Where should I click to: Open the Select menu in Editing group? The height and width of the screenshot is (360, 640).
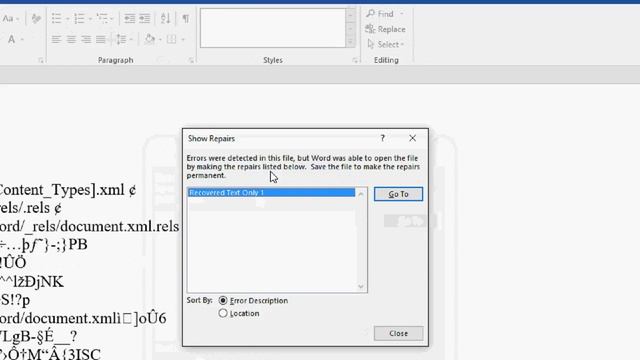[x=386, y=44]
